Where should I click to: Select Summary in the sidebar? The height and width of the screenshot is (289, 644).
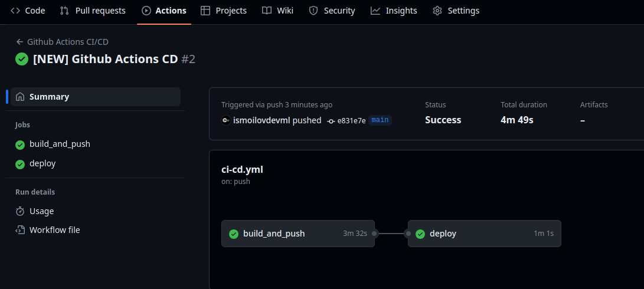click(x=96, y=97)
